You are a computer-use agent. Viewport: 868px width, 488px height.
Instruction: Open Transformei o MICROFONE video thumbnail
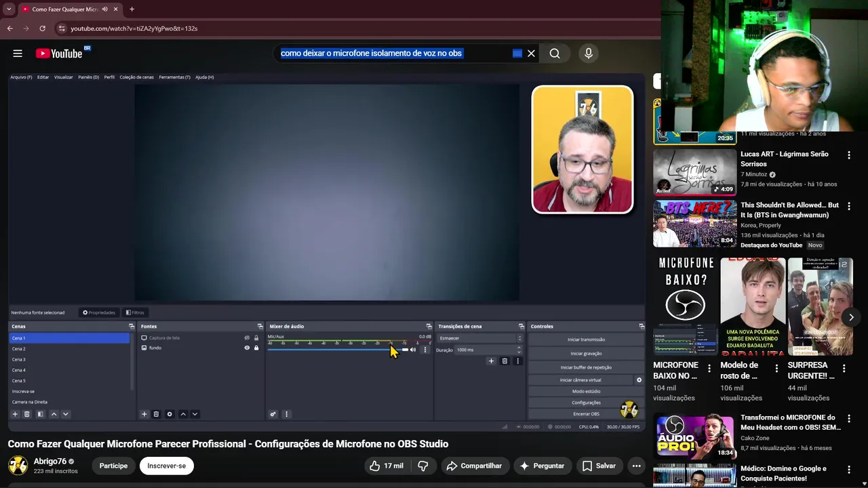tap(694, 436)
